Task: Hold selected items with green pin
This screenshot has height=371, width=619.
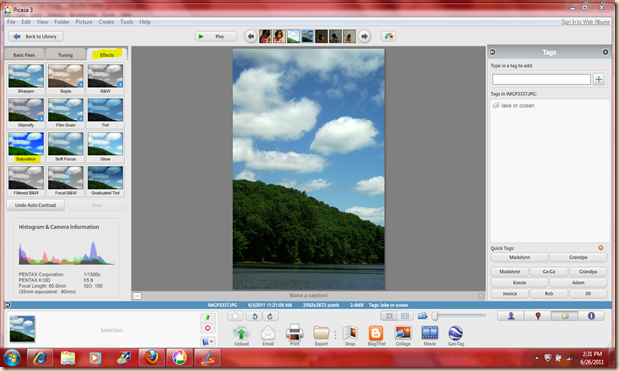Action: point(208,317)
